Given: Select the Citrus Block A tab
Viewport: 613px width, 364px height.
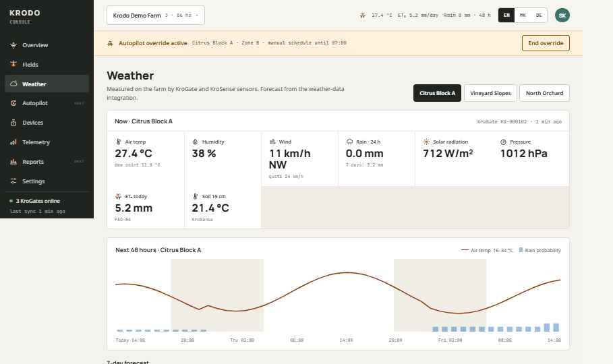Looking at the screenshot, I should pos(437,93).
